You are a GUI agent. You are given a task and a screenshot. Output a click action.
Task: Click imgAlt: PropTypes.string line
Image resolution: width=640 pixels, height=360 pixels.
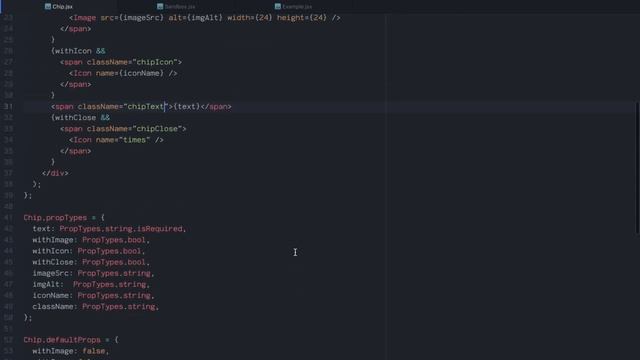[x=91, y=284]
